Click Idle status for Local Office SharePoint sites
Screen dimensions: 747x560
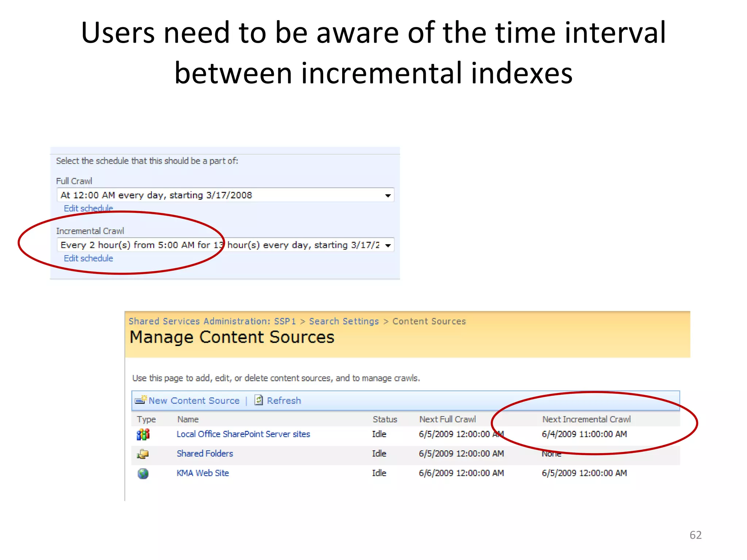(379, 434)
